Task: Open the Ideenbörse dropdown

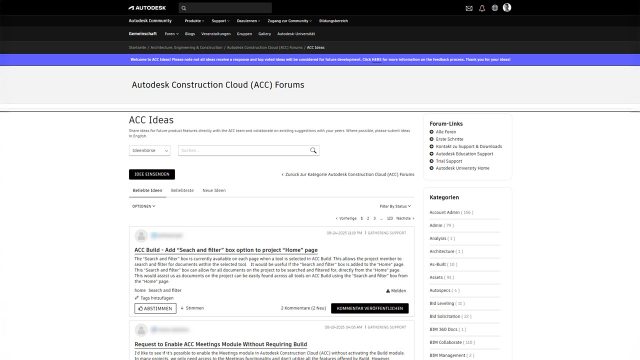Action: [x=150, y=151]
